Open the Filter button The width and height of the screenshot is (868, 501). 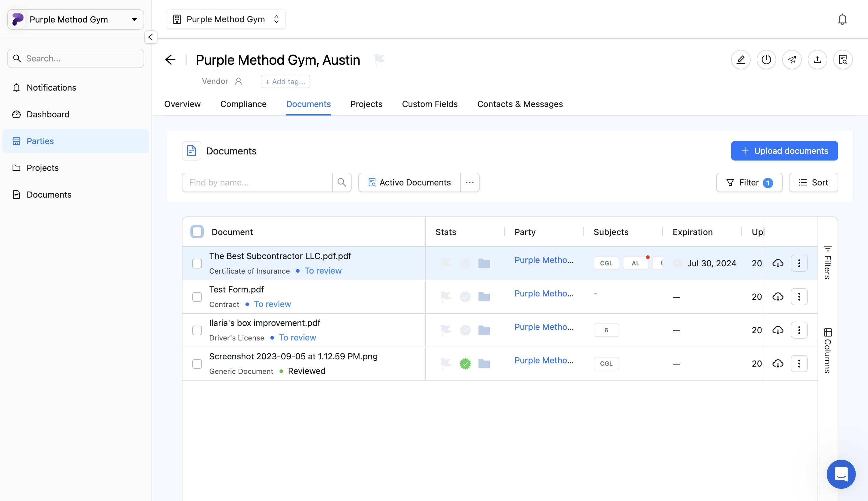[x=749, y=182]
